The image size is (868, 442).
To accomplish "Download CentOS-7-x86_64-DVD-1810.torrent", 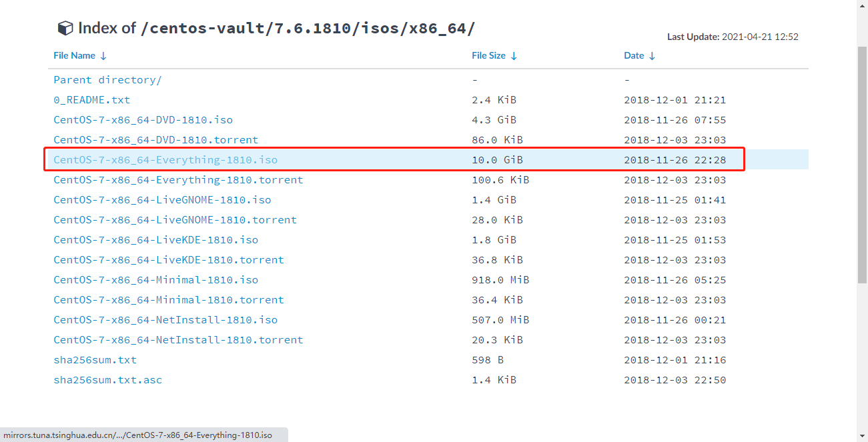I will click(155, 140).
